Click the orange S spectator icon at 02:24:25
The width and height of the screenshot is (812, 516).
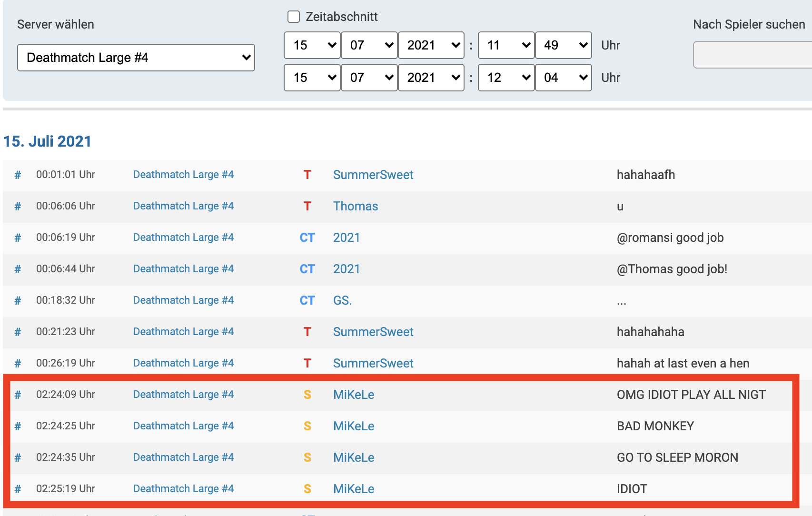307,426
